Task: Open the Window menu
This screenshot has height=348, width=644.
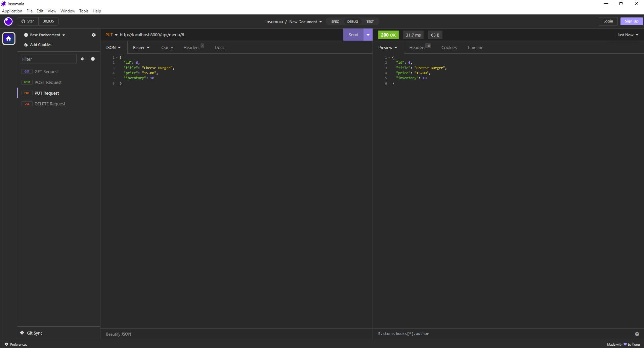Action: tap(68, 11)
